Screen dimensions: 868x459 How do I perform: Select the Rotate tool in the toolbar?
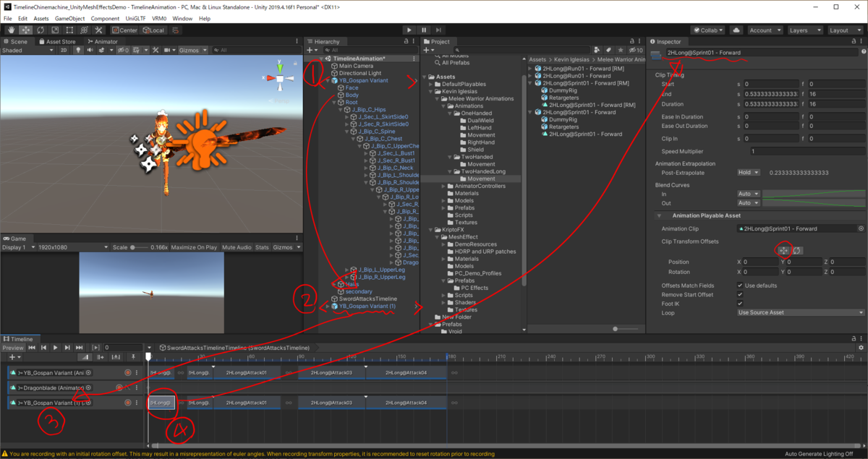39,30
